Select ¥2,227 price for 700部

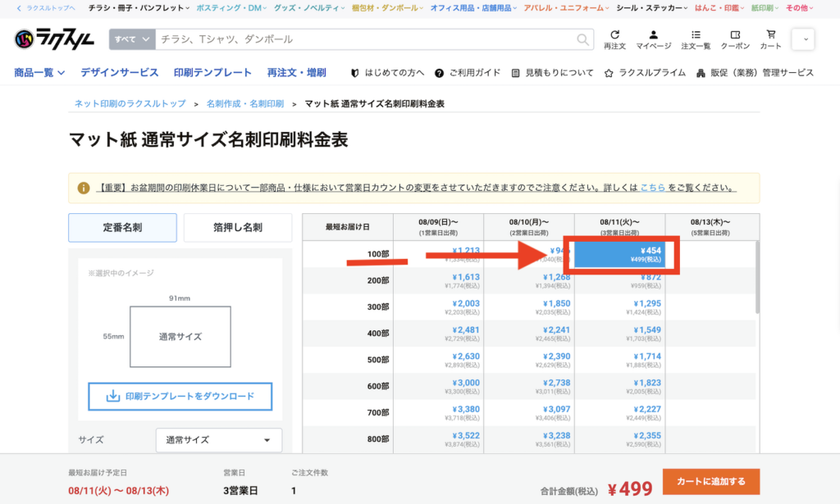tap(619, 413)
